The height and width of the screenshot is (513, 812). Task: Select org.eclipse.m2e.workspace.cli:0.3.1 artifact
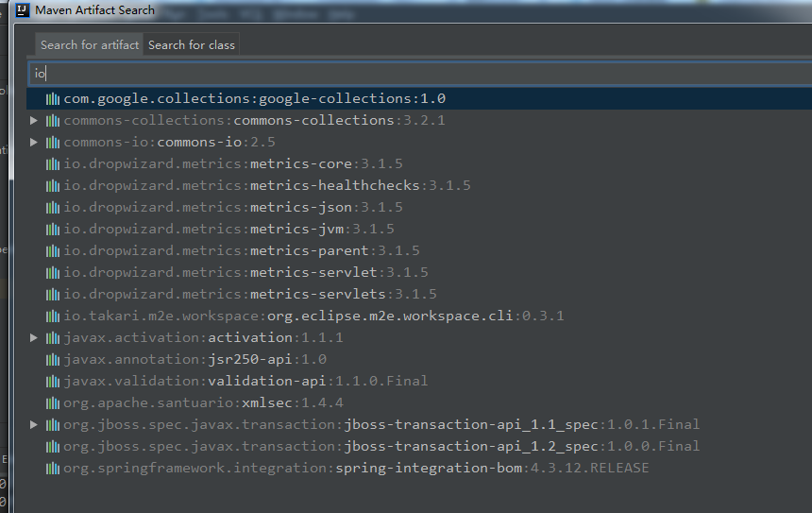(x=313, y=316)
